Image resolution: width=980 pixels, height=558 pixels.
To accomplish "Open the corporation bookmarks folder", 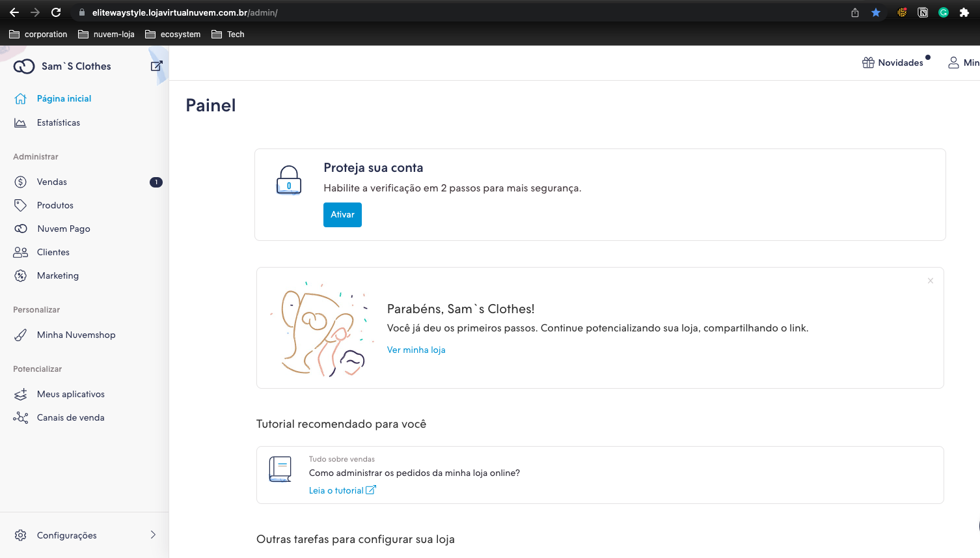I will [38, 34].
